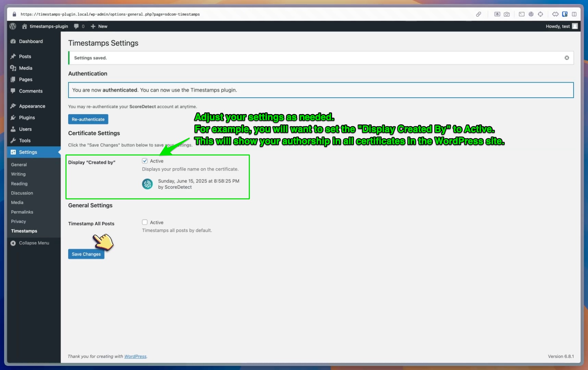Click the Appearance paintbrush icon

[13, 106]
